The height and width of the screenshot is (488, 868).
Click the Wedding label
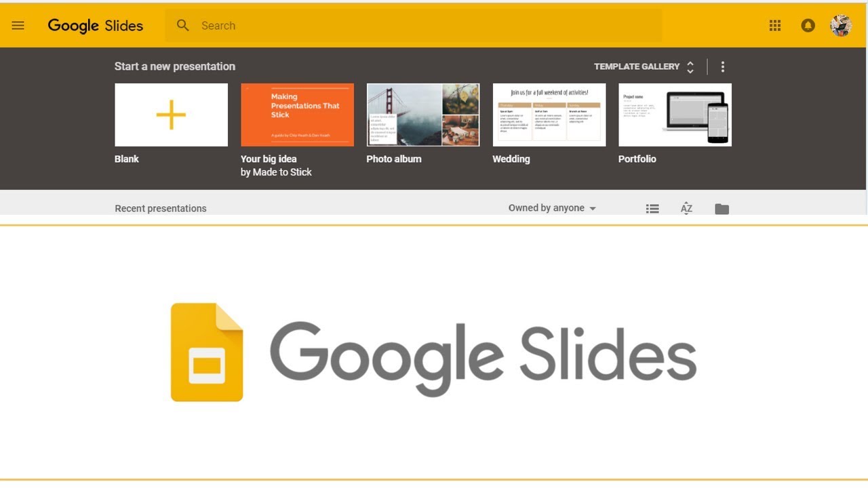pyautogui.click(x=511, y=159)
